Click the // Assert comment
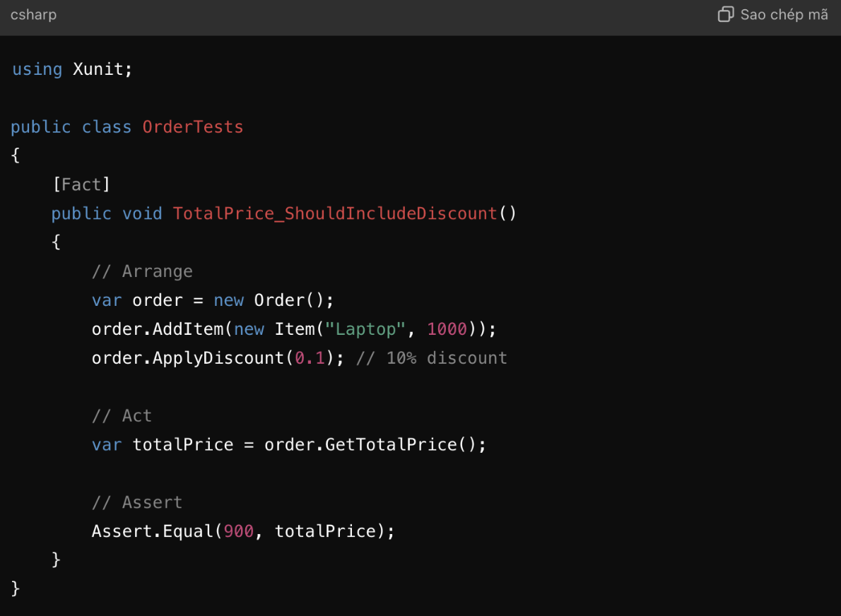Viewport: 841px width, 616px height. [x=136, y=502]
